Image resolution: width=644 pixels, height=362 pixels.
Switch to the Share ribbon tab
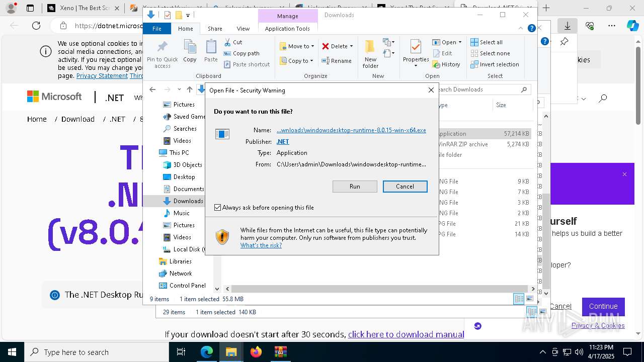point(215,29)
